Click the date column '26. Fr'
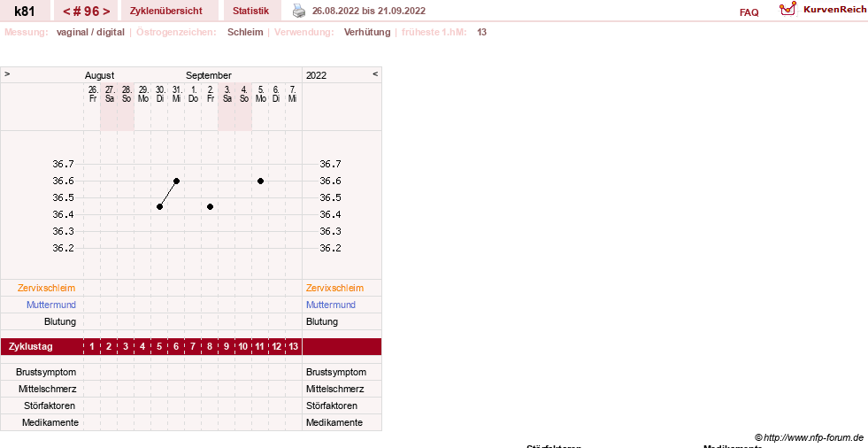This screenshot has height=448, width=868. point(93,94)
